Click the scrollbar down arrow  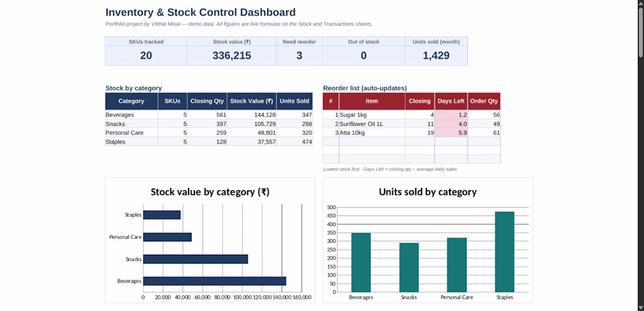click(640, 307)
